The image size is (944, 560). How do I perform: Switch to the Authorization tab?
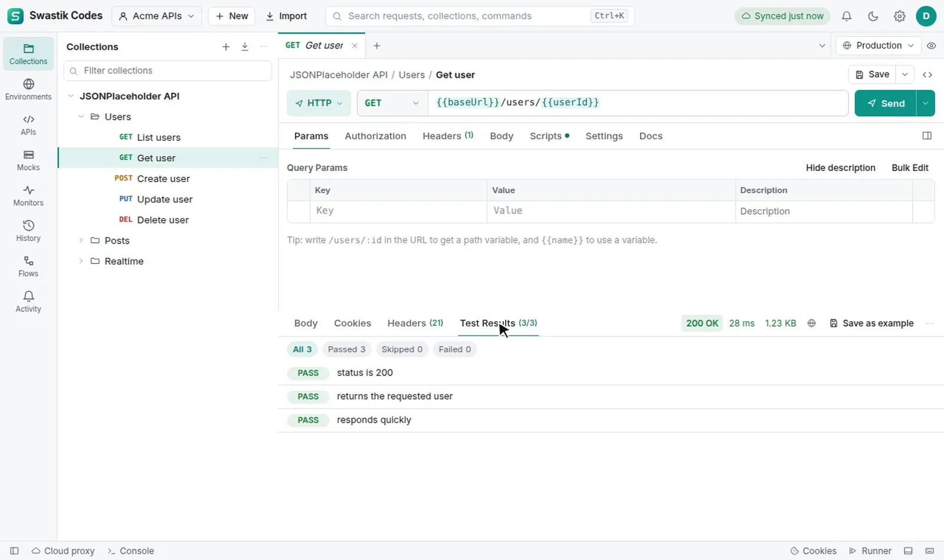tap(375, 136)
